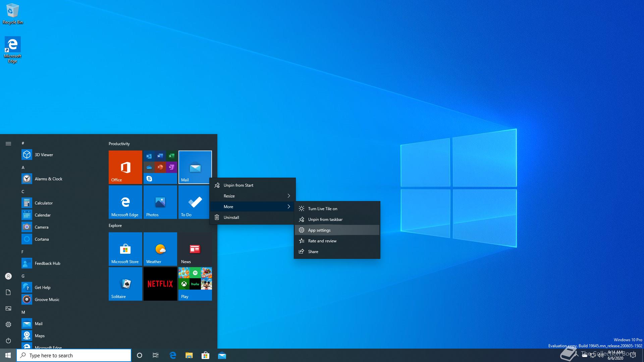Open the News tile

point(195,249)
